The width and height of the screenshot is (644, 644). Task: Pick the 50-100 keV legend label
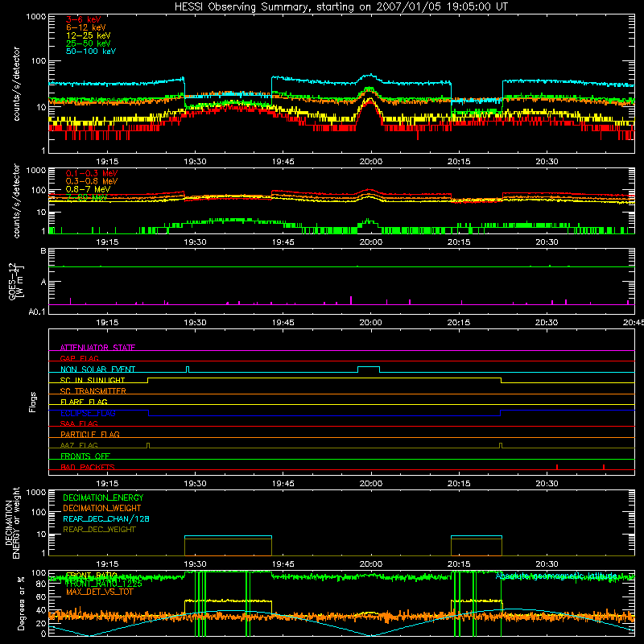pos(91,52)
